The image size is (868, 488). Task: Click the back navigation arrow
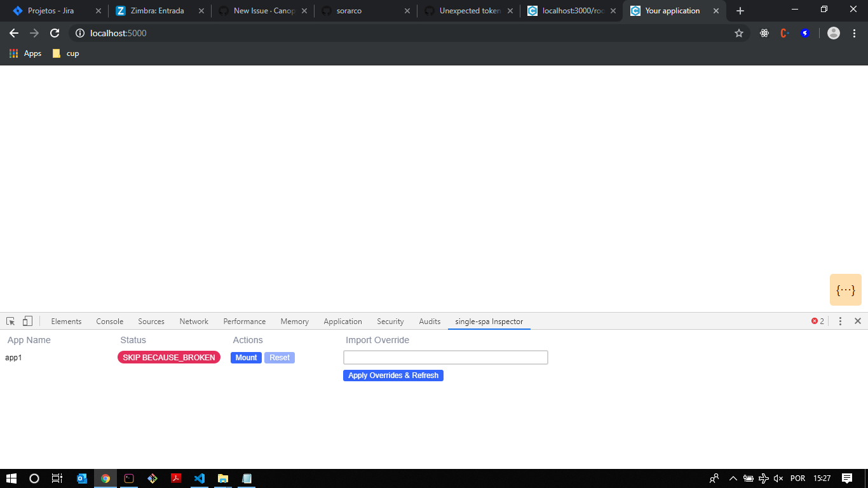point(14,33)
